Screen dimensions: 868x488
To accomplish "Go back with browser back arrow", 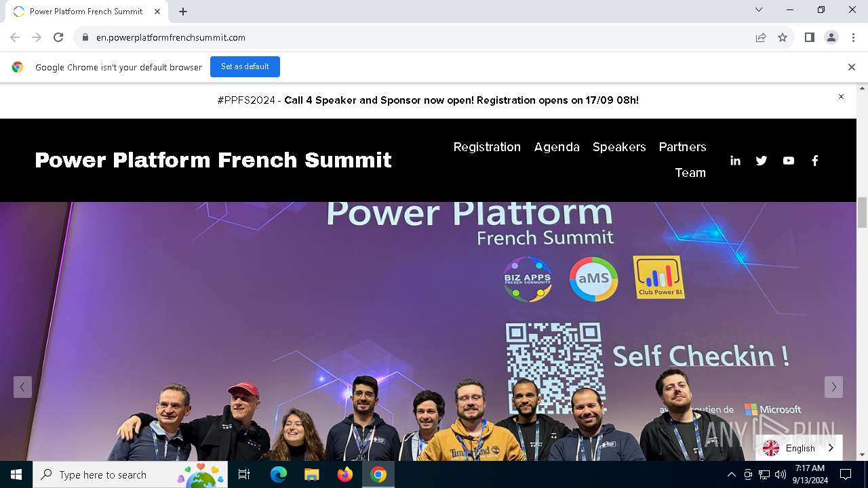I will point(15,37).
